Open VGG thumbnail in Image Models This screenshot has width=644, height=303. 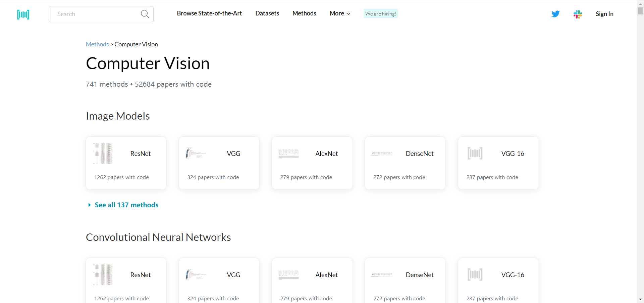click(x=196, y=154)
